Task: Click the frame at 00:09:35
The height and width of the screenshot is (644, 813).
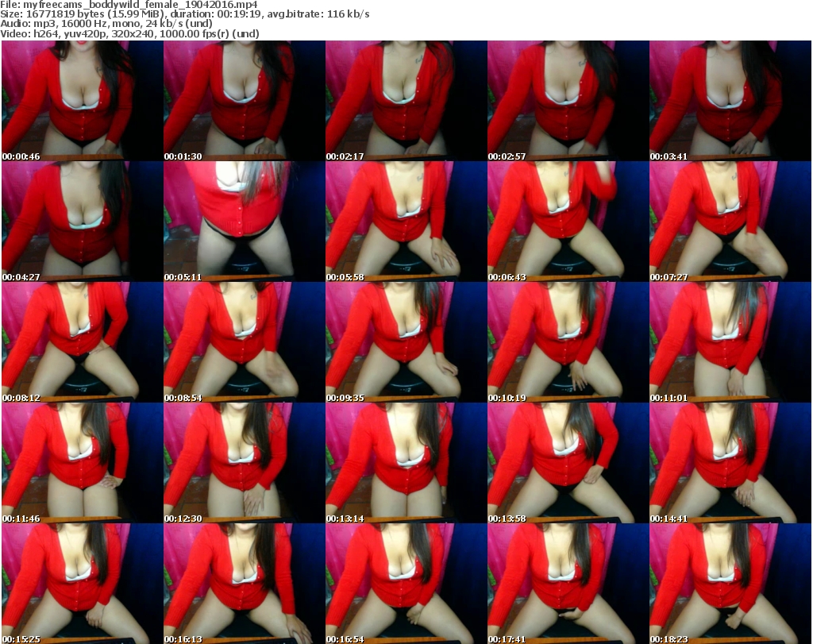Action: click(406, 342)
